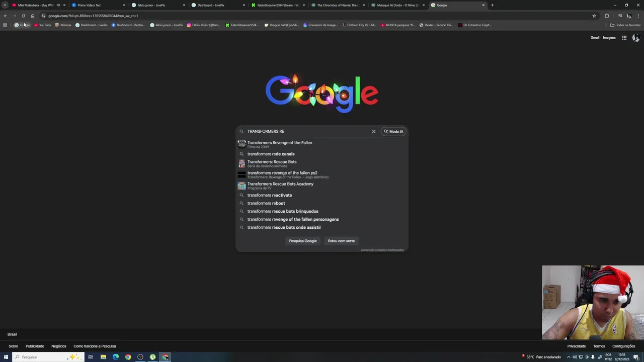
Task: Select suggestion Transformers Revenge of the Fallen
Action: tap(322, 144)
